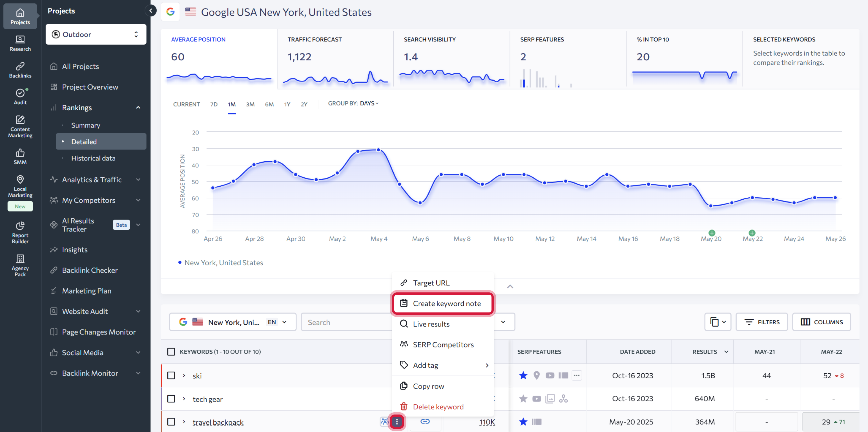Click the travel backpack keyword link

pos(218,422)
